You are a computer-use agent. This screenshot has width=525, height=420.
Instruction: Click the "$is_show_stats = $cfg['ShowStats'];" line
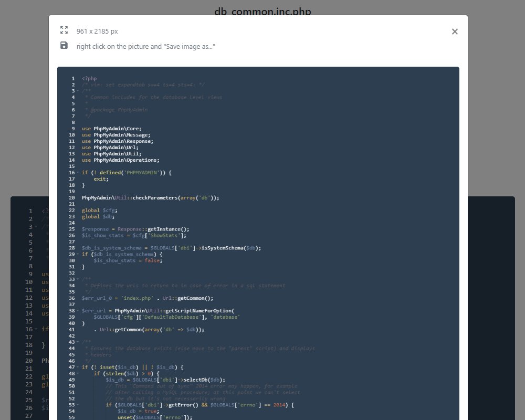pyautogui.click(x=134, y=235)
